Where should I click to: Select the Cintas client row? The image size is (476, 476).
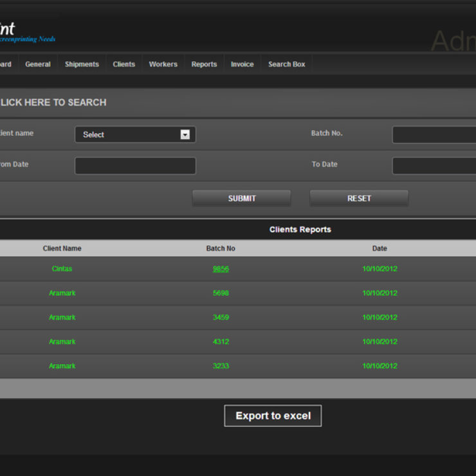coord(62,269)
